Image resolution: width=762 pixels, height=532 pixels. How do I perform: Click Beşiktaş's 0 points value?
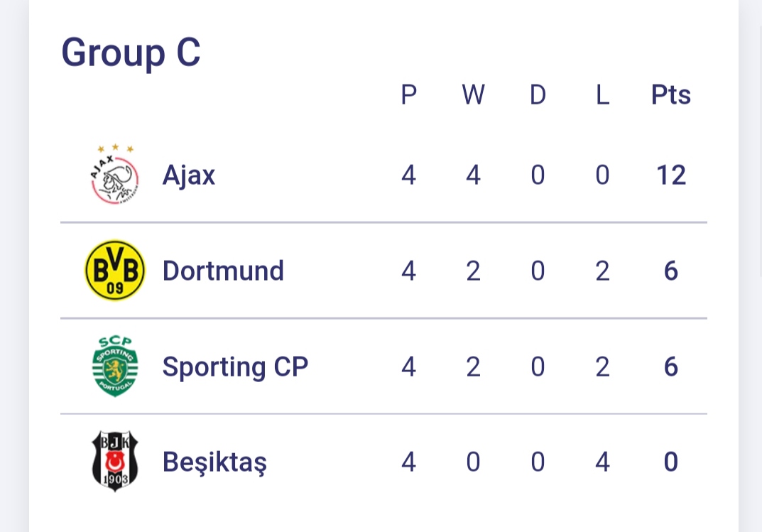tap(670, 462)
